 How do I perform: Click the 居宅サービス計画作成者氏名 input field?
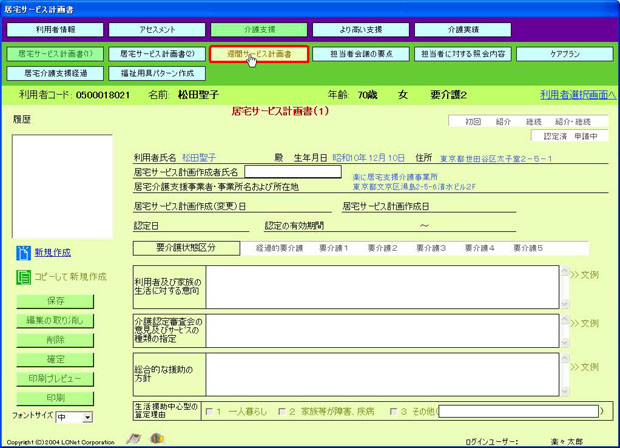293,172
